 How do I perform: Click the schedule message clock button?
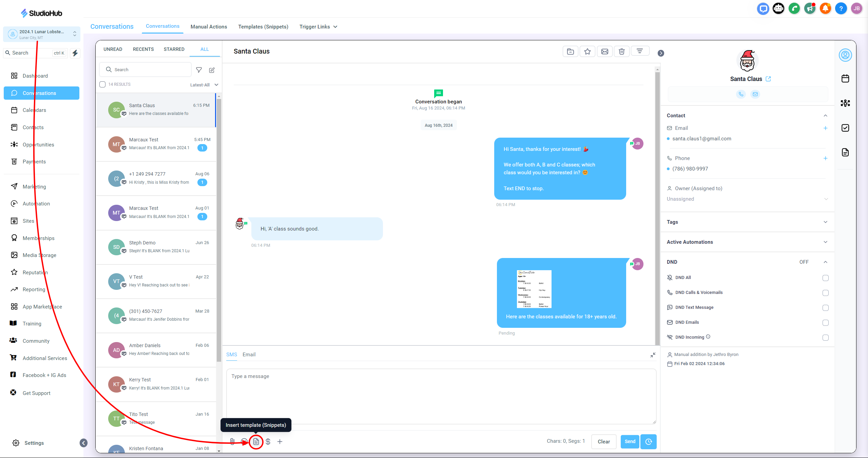coord(648,442)
